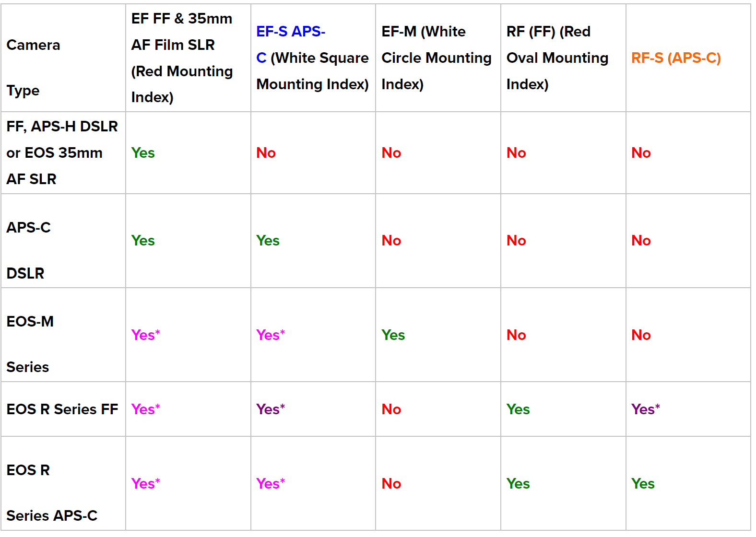Click Yes* under RF-S in EOS R FF row
This screenshot has width=756, height=537.
click(x=645, y=409)
